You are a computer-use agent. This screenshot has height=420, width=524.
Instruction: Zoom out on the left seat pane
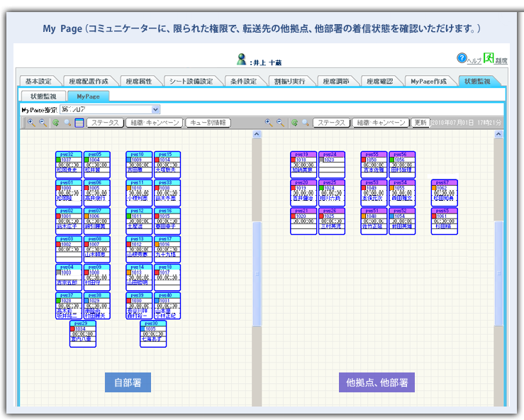tap(43, 123)
